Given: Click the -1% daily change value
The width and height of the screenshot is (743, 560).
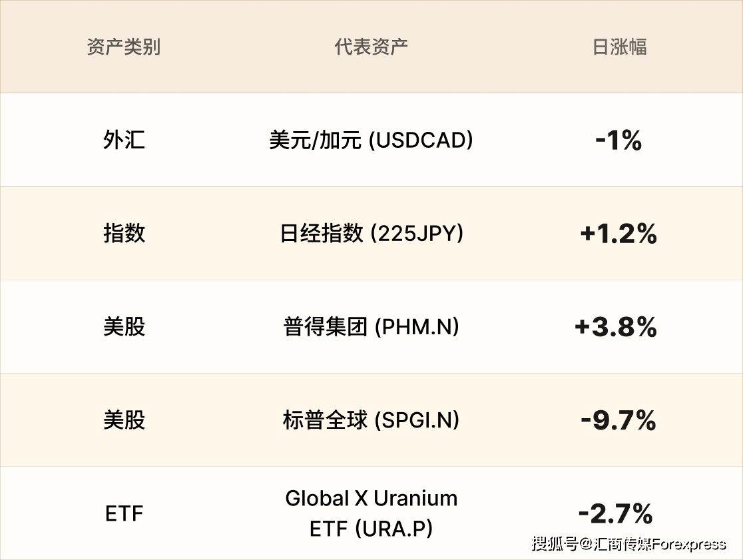Looking at the screenshot, I should pyautogui.click(x=619, y=140).
